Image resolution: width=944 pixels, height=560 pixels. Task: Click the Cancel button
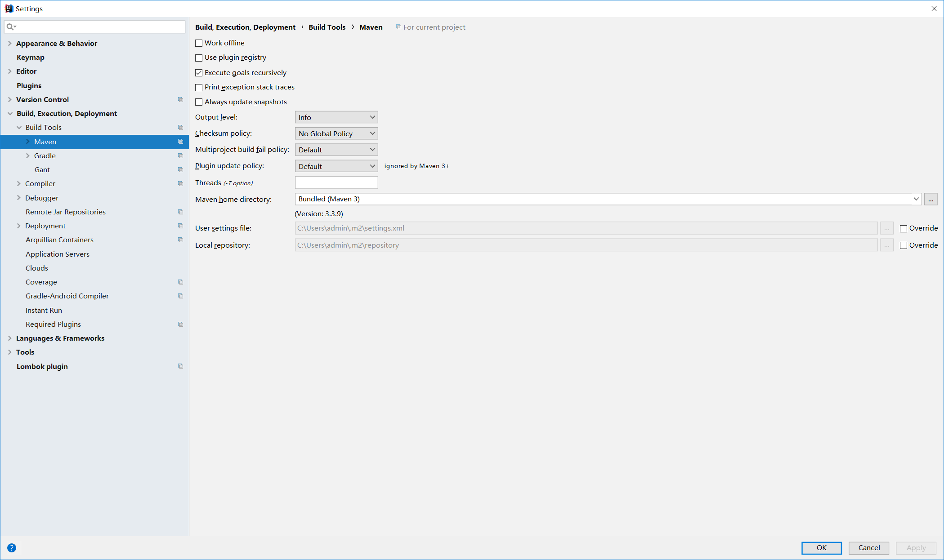point(868,547)
